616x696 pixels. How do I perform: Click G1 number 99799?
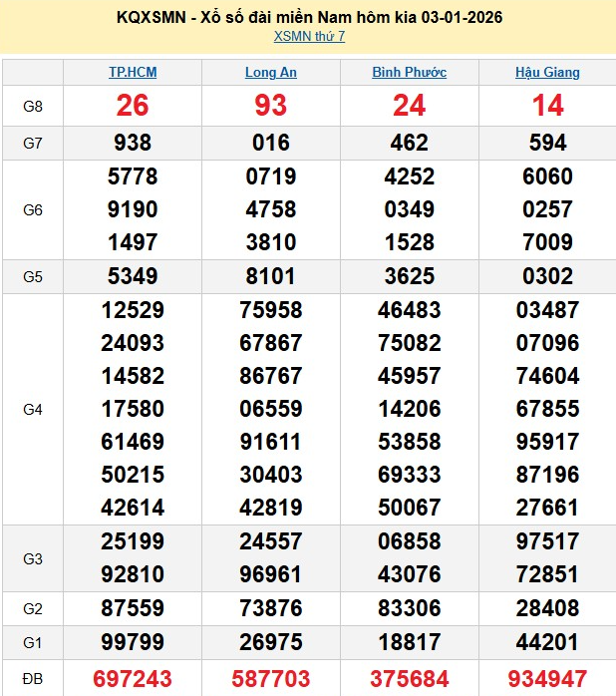point(133,643)
